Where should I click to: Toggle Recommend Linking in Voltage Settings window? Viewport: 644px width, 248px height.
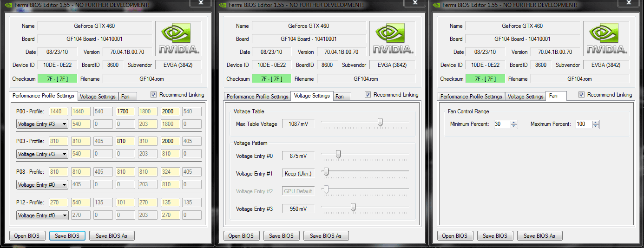pyautogui.click(x=368, y=95)
